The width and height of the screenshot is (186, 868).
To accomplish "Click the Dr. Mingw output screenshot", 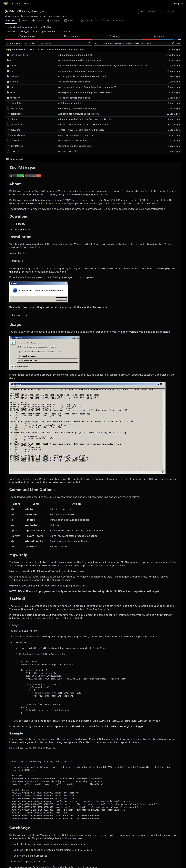I will coord(87,428).
